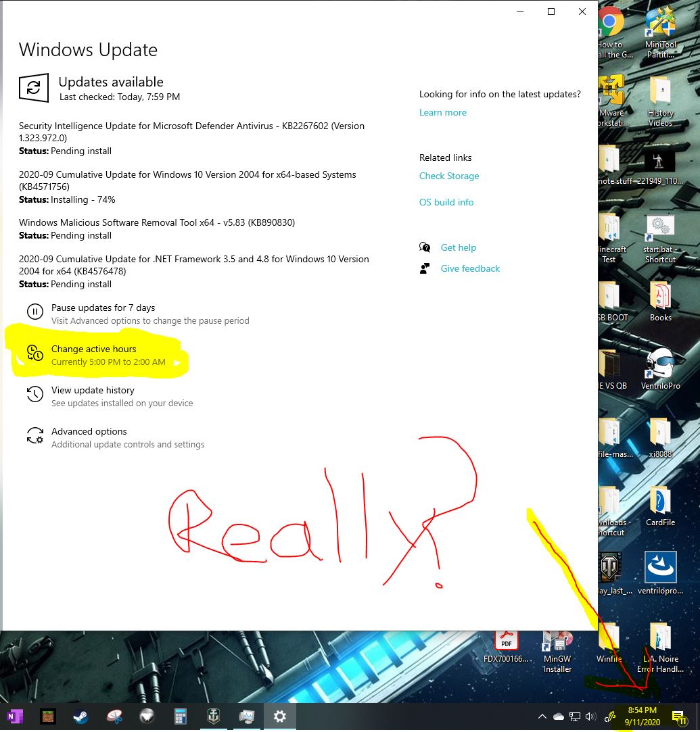Click the Updates available refresh icon
Screen dimensions: 700x732
click(x=34, y=87)
